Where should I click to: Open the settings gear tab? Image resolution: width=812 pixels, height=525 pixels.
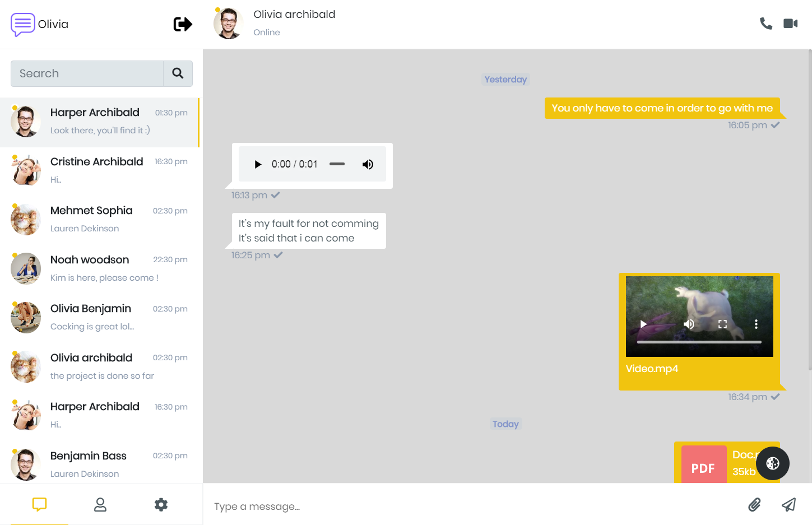click(x=161, y=505)
